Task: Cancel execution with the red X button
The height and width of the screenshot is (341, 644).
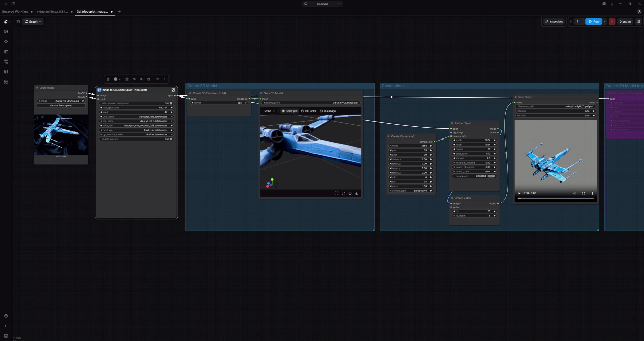Action: pos(612,22)
